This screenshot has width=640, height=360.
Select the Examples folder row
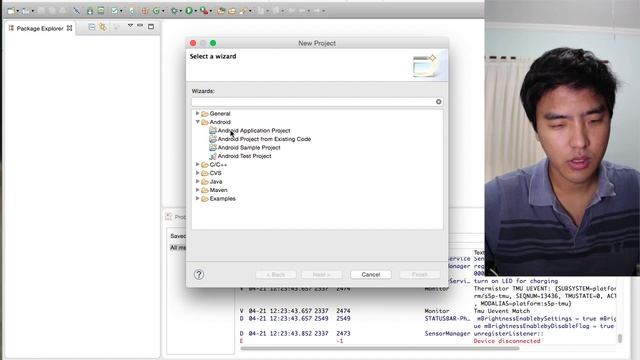pyautogui.click(x=218, y=199)
